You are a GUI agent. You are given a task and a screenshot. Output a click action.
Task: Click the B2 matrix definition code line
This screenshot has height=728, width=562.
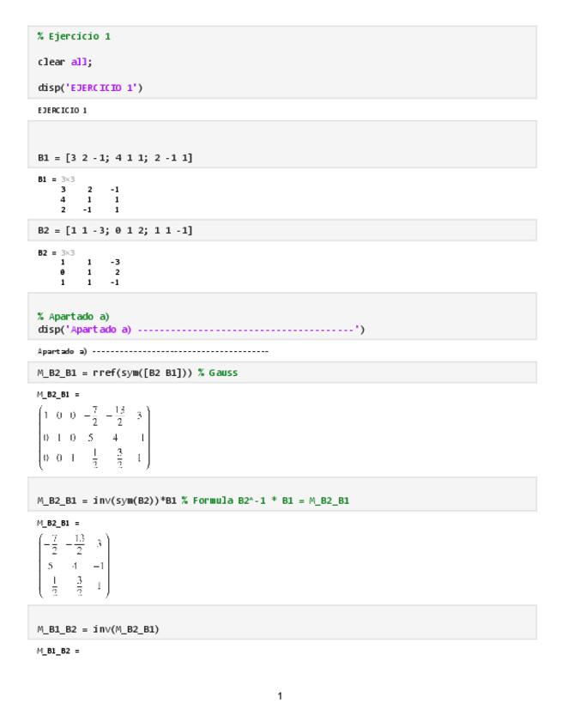[x=115, y=230]
